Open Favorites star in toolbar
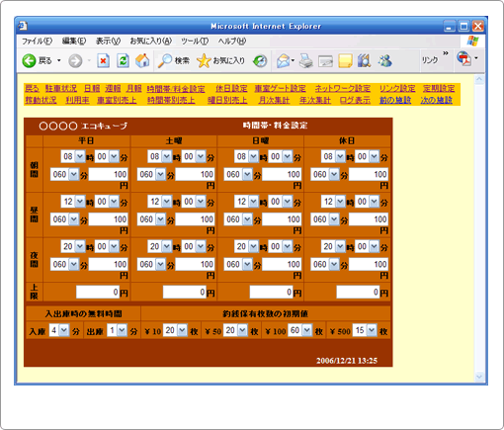Image resolution: width=504 pixels, height=430 pixels. click(x=204, y=61)
